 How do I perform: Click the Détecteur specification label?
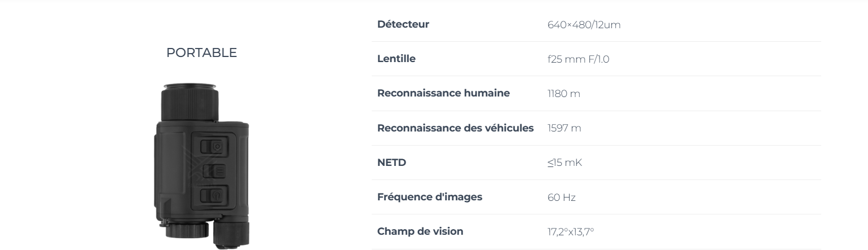[x=403, y=24]
